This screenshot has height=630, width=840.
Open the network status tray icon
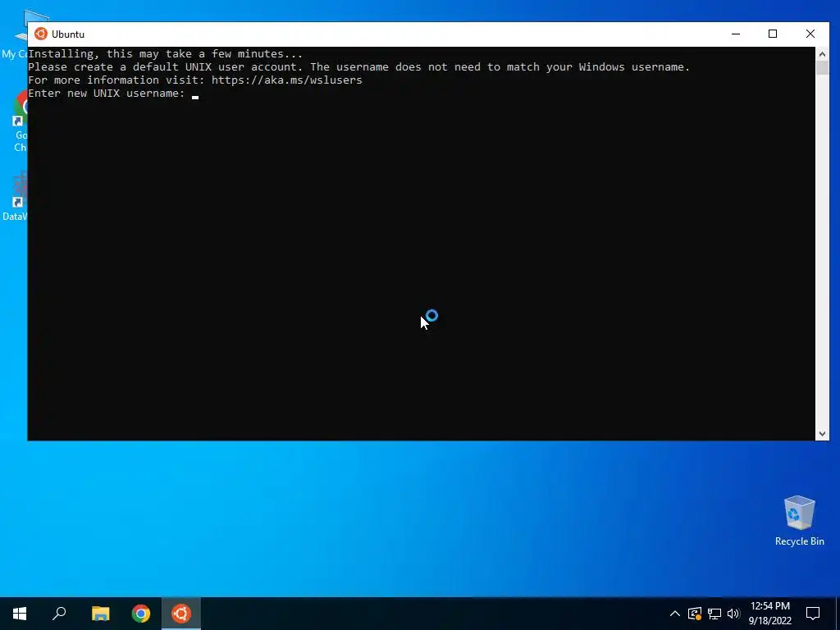tap(714, 614)
